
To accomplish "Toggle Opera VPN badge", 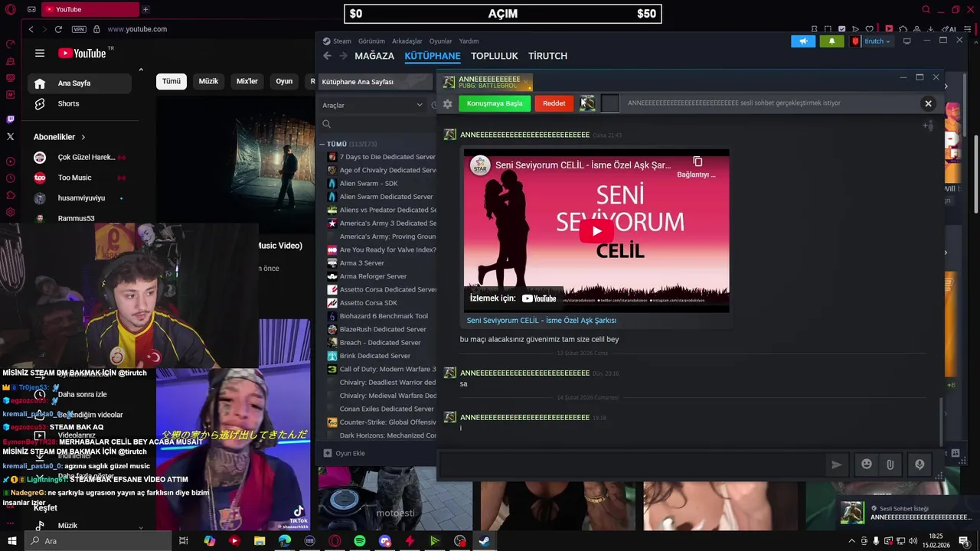I will click(x=79, y=29).
